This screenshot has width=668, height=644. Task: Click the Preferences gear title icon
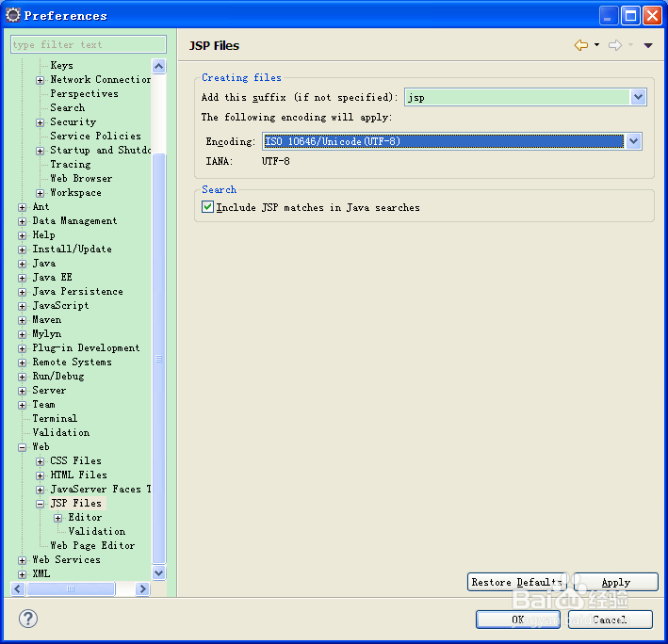[x=13, y=15]
